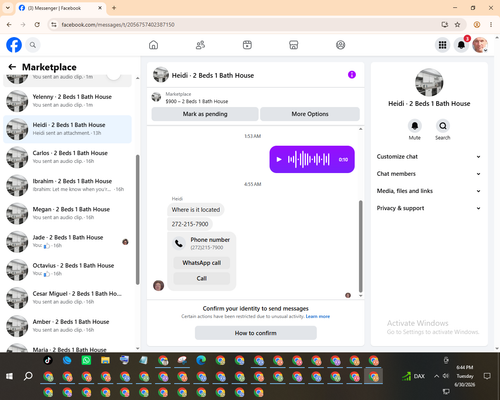Click the More Options button

[x=310, y=114]
